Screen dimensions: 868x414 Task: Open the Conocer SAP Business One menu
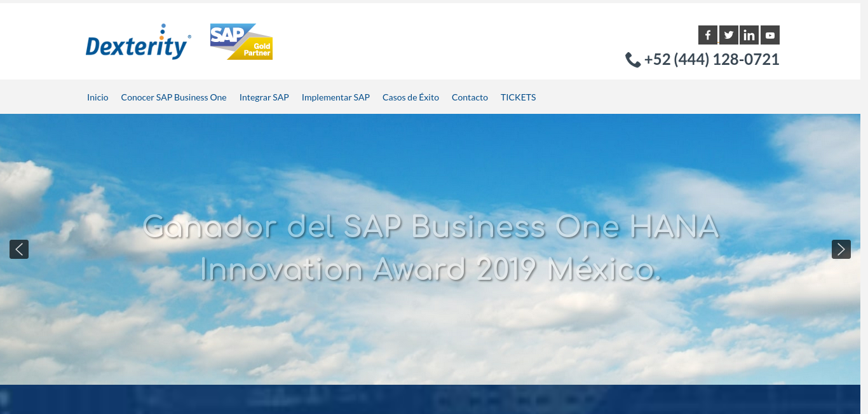coord(174,97)
